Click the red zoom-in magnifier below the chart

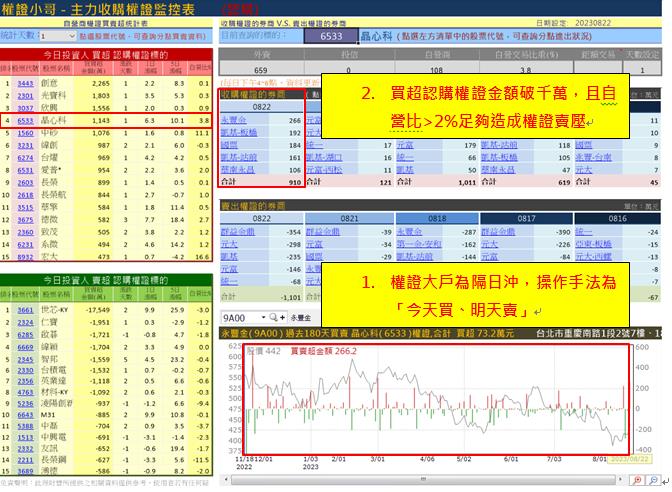[x=637, y=480]
